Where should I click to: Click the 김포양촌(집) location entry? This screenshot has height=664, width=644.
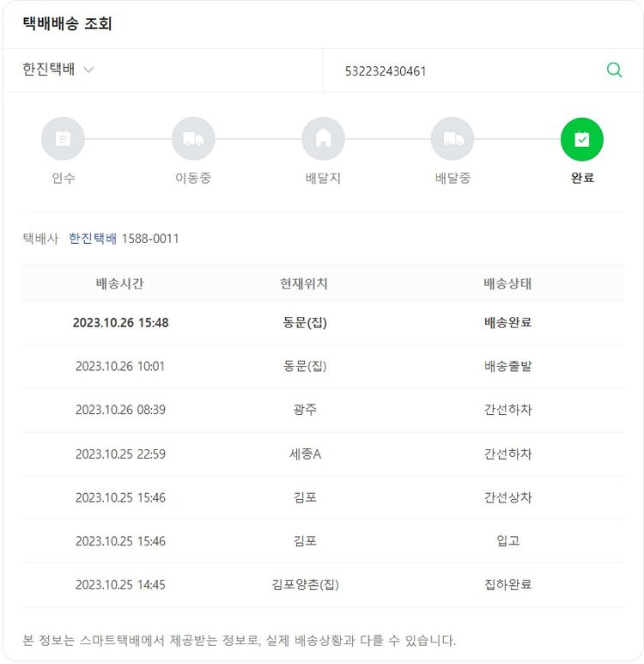point(305,585)
